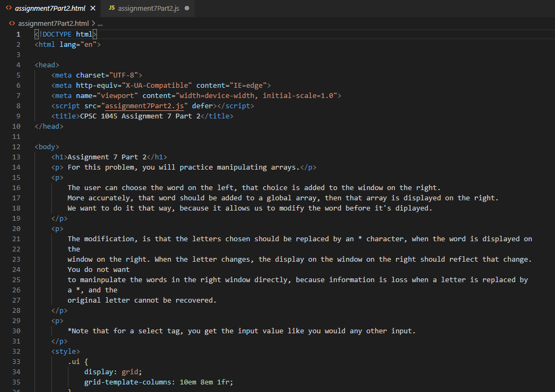Click the h1 heading Assignment 7 Part 2
555x392 pixels.
coord(109,157)
